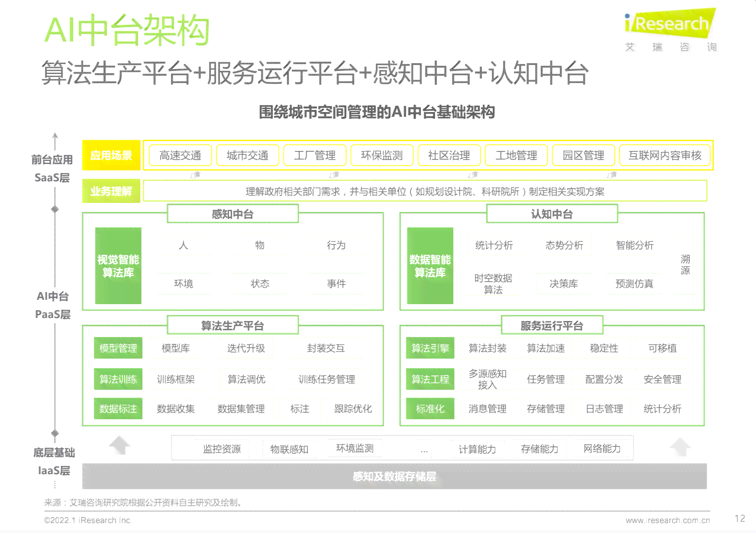This screenshot has width=756, height=533.
Task: Click the green 算法工程 label
Action: [430, 379]
